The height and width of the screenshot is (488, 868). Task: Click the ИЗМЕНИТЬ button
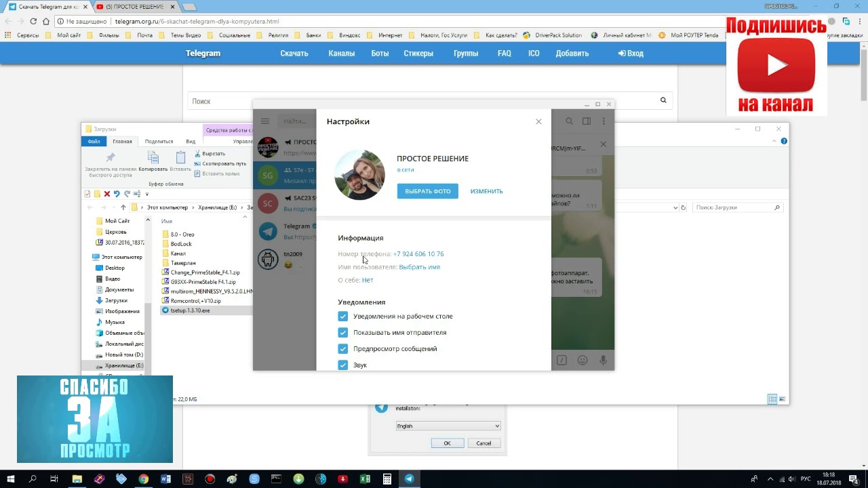(487, 191)
